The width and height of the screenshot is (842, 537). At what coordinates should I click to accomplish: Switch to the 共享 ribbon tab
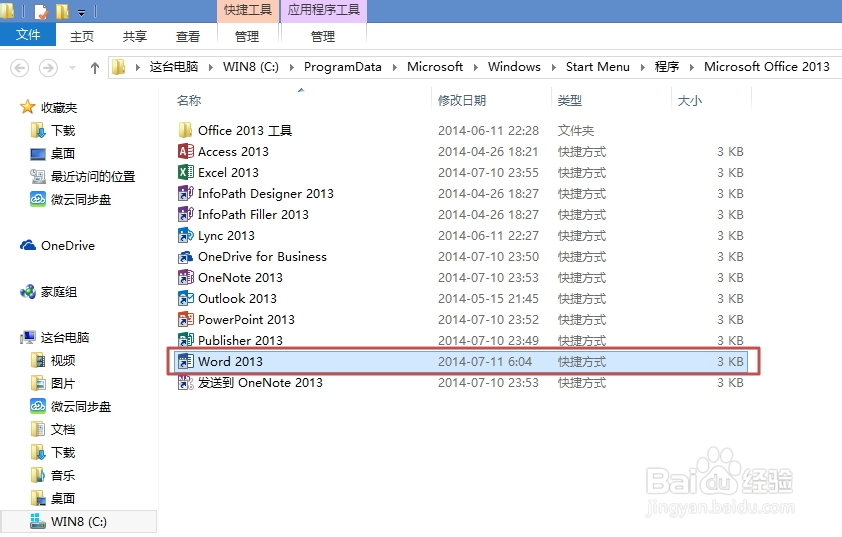point(135,36)
